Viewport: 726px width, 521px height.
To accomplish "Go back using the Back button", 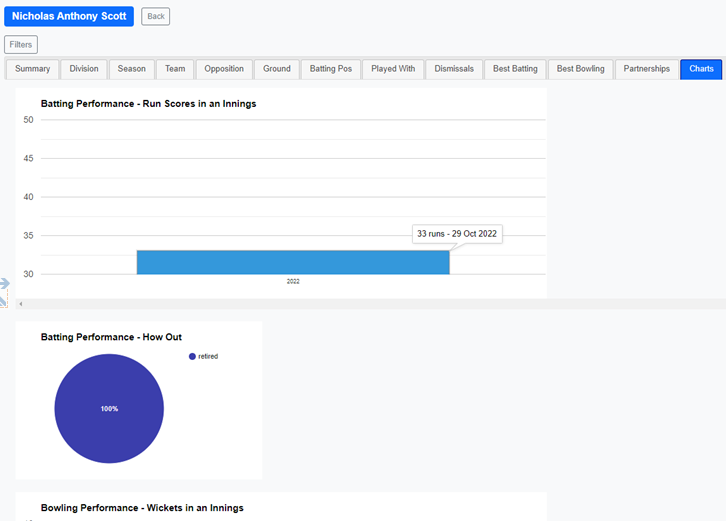I will tap(156, 16).
